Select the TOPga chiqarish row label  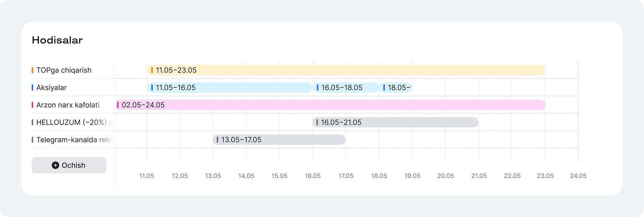coord(64,70)
